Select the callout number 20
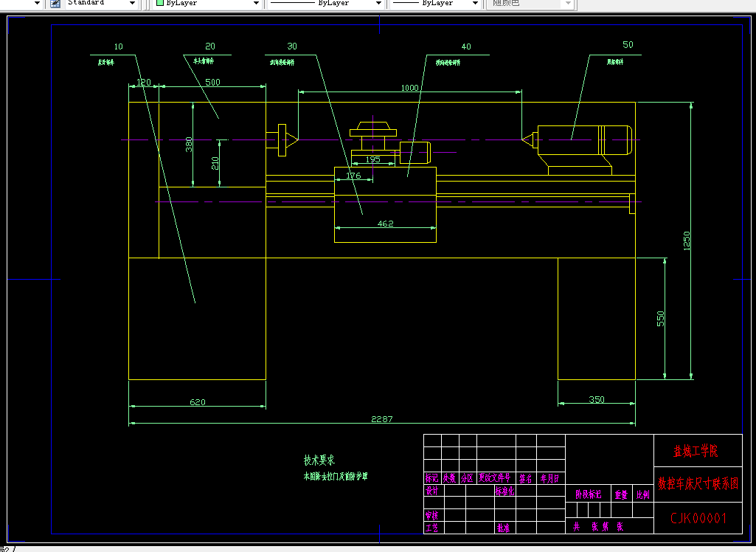The height and width of the screenshot is (552, 756). [210, 46]
